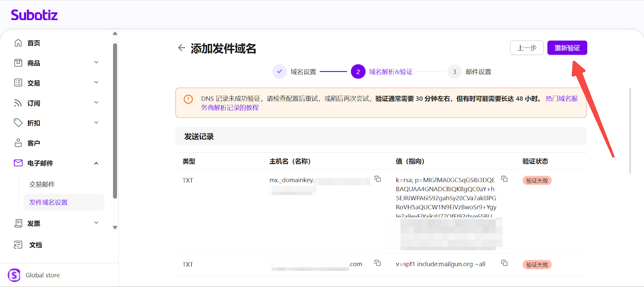The width and height of the screenshot is (644, 287).
Task: Copy the v=spf1 include:mailgun.org value
Action: click(504, 263)
